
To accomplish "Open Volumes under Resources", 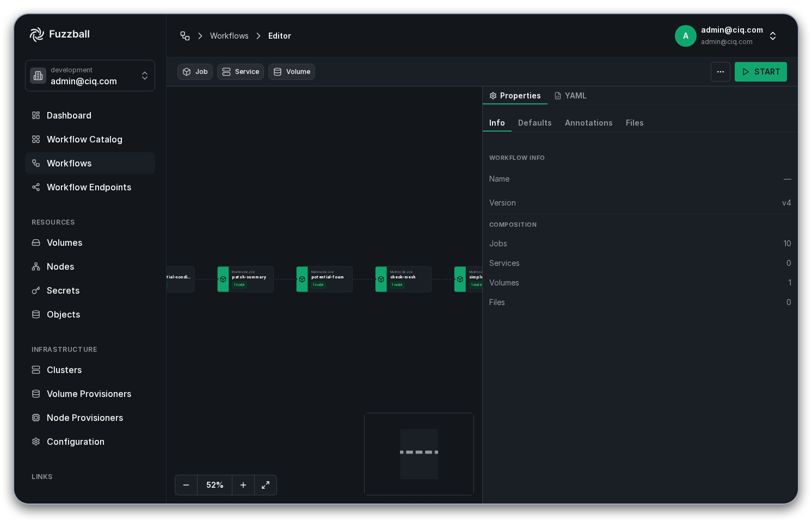I will pos(90,243).
